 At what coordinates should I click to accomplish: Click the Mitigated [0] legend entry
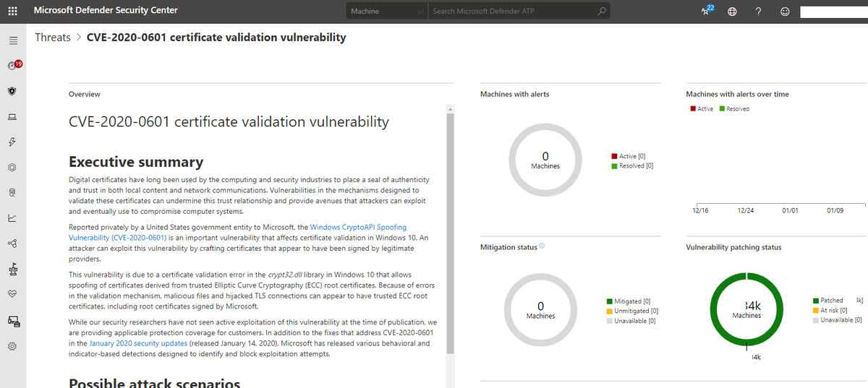point(628,301)
